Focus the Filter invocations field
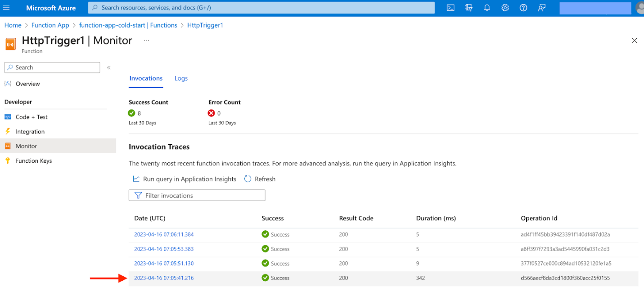This screenshot has height=288, width=644. (x=197, y=196)
